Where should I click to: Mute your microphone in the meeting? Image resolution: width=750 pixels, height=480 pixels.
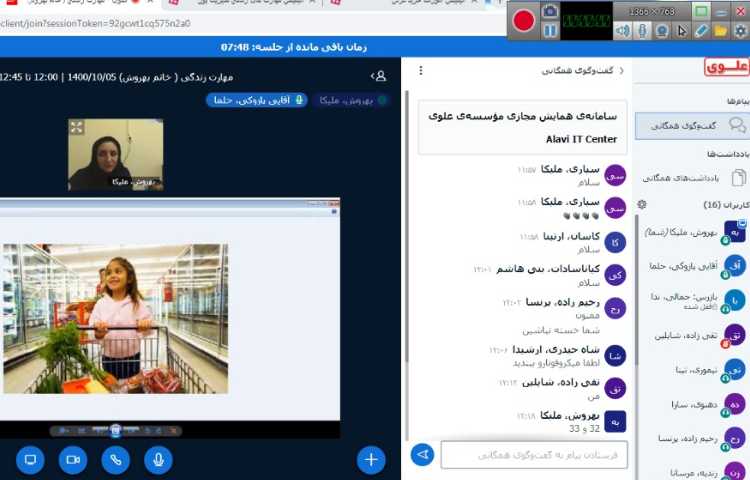tap(158, 459)
